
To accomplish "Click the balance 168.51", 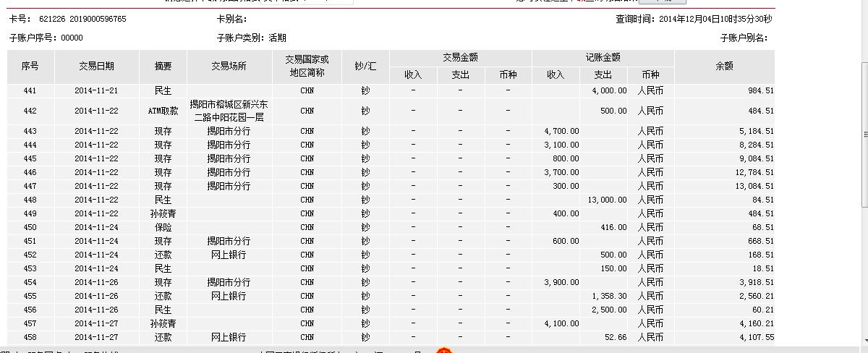I will pos(760,255).
